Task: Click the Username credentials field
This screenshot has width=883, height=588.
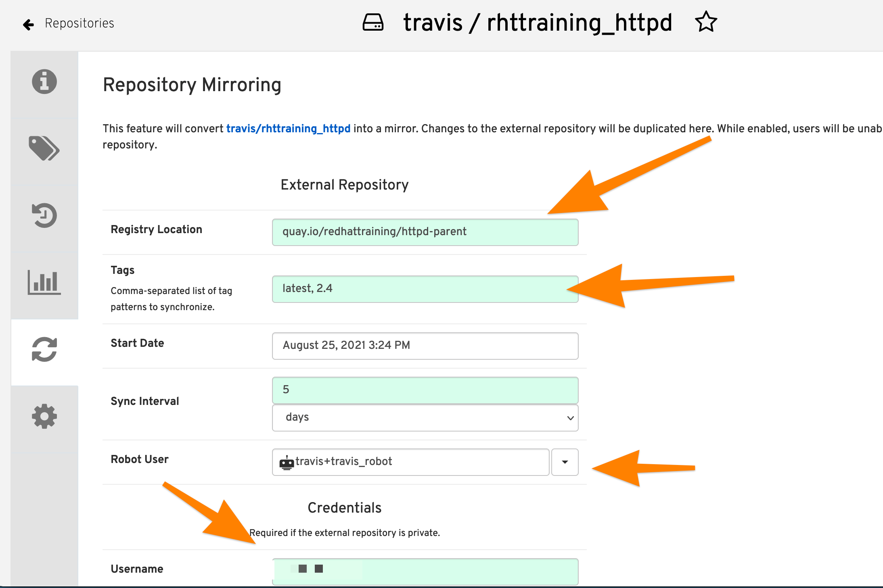Action: [425, 571]
